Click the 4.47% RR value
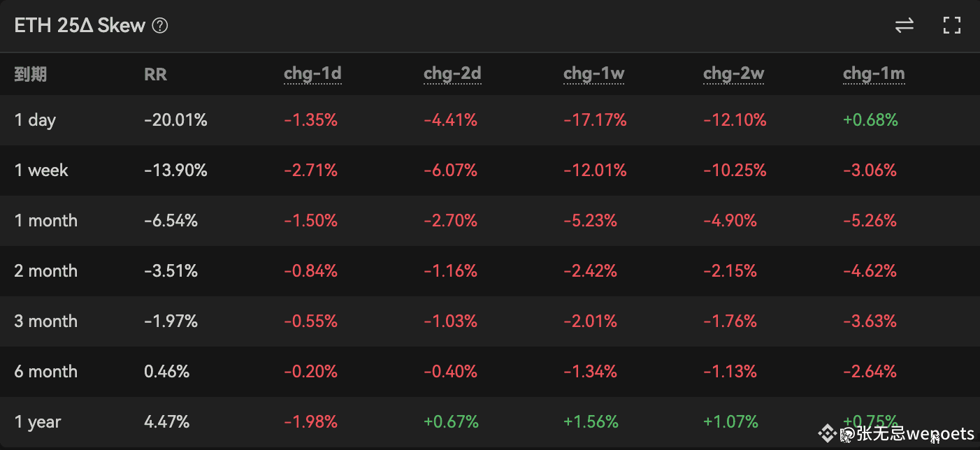Image resolution: width=980 pixels, height=450 pixels. click(x=166, y=422)
